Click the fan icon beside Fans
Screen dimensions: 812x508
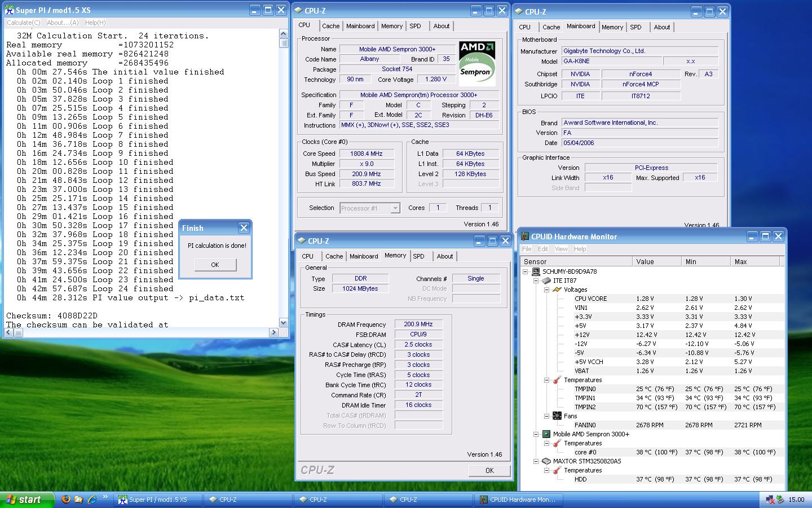pos(557,416)
